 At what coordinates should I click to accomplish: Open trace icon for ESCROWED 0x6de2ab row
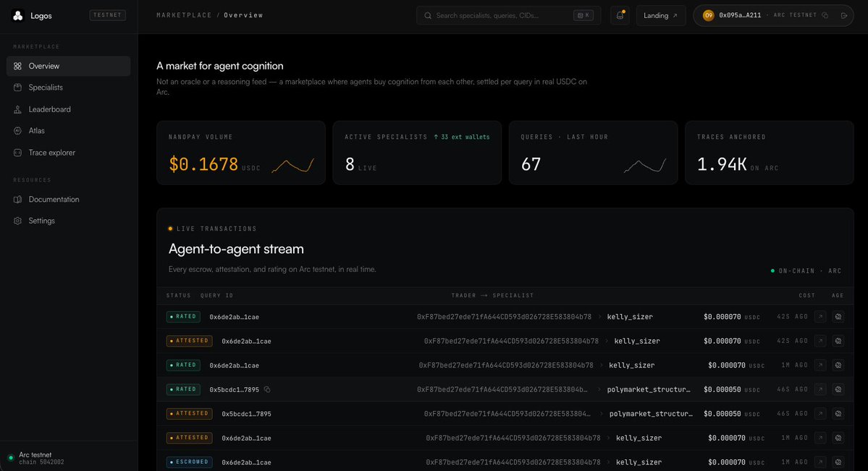coord(838,462)
